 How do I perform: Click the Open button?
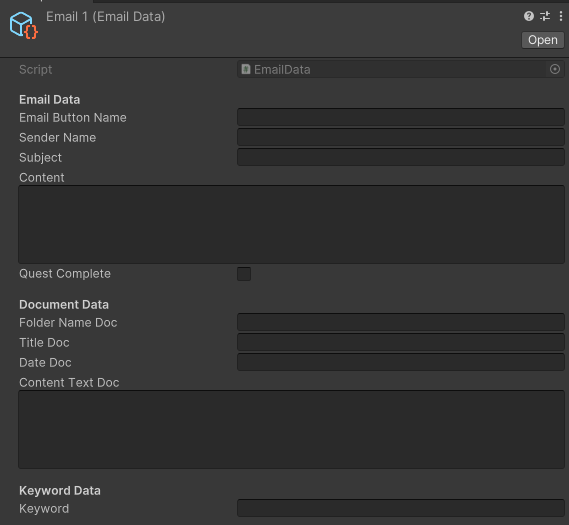click(x=543, y=40)
